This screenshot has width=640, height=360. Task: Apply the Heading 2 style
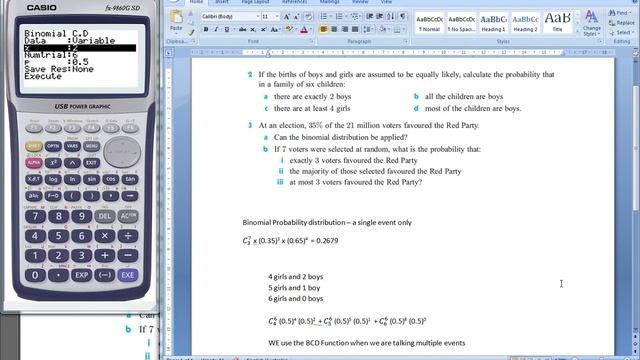click(x=525, y=23)
